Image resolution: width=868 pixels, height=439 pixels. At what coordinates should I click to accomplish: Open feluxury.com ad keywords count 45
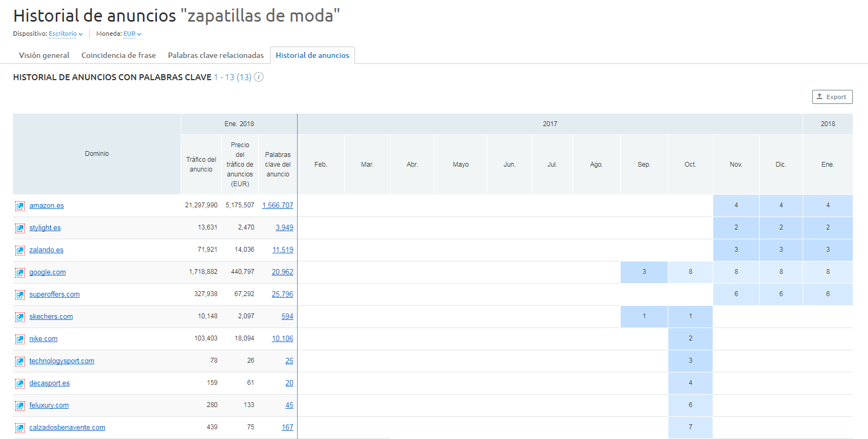(290, 405)
